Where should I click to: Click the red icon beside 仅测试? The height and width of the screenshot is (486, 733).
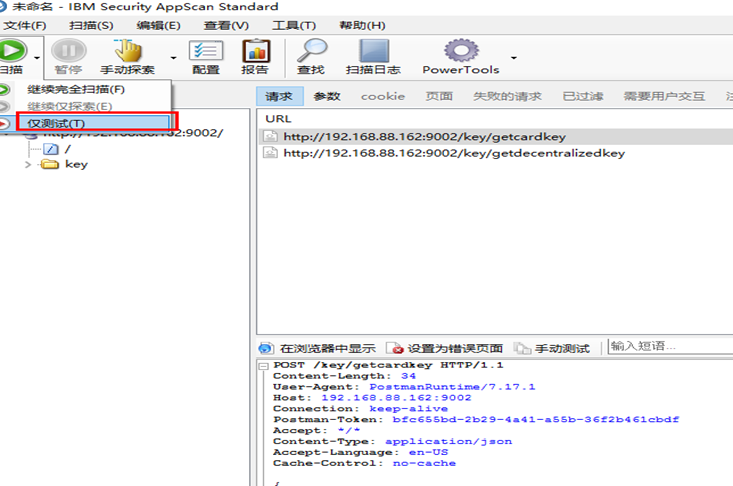click(x=4, y=124)
